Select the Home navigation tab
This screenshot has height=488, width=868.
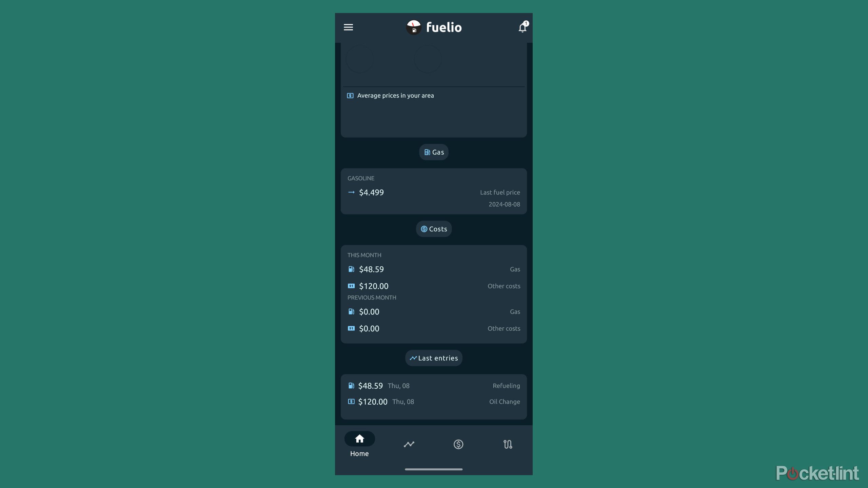click(x=359, y=444)
